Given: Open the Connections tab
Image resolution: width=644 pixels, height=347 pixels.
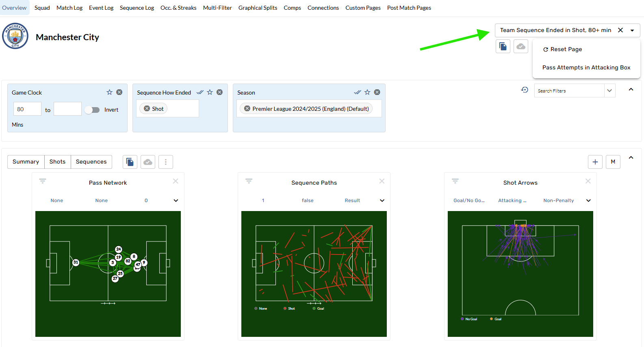Looking at the screenshot, I should coord(323,8).
